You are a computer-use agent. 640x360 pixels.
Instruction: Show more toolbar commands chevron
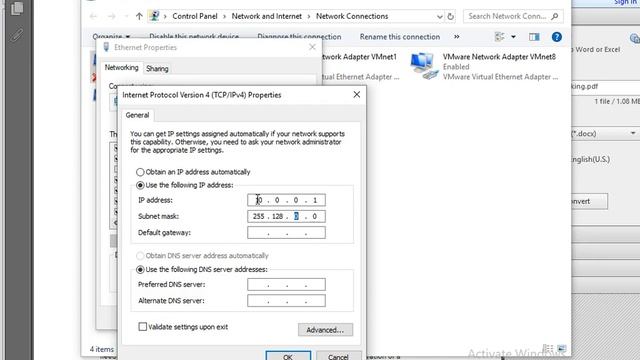click(x=456, y=37)
